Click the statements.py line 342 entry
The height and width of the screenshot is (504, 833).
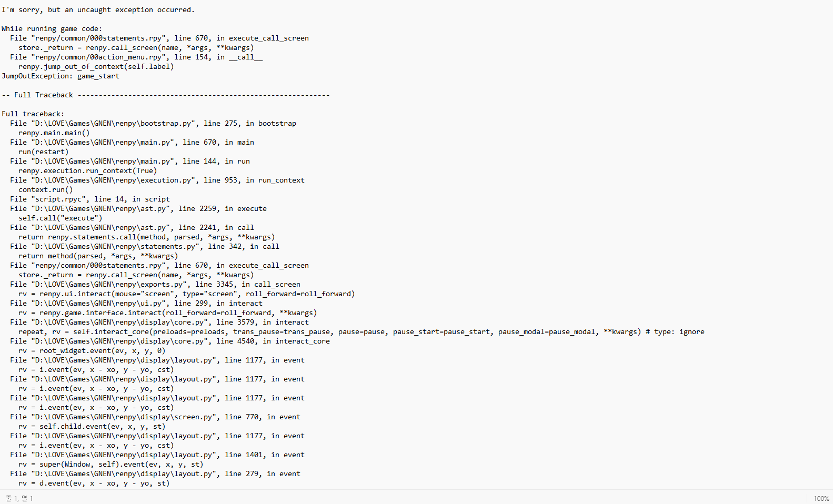point(144,247)
